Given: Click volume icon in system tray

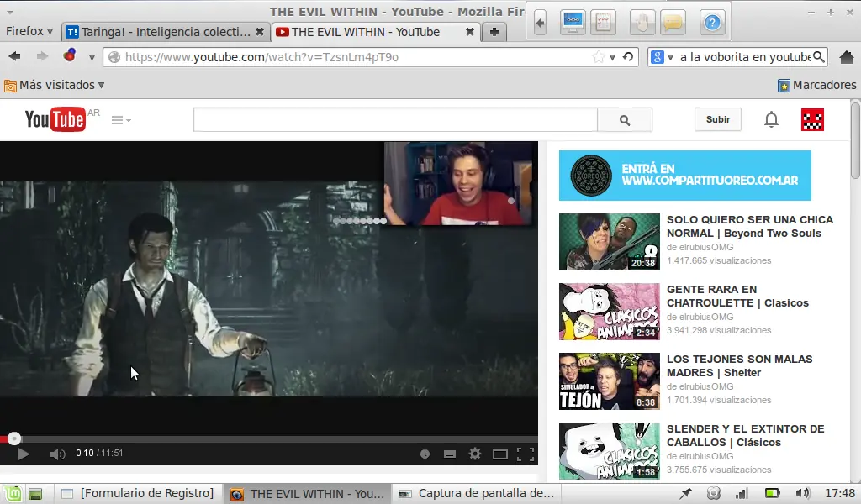Looking at the screenshot, I should pyautogui.click(x=802, y=493).
